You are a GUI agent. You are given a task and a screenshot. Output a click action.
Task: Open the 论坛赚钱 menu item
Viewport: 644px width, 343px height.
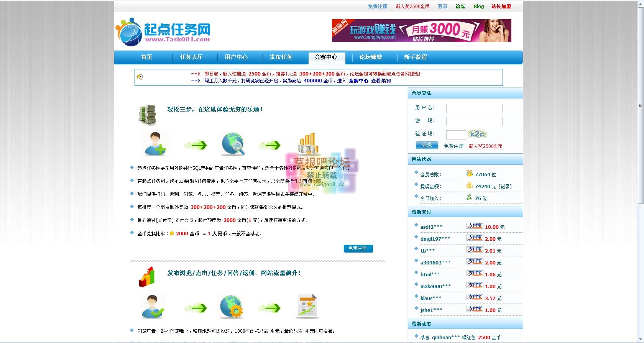(371, 57)
